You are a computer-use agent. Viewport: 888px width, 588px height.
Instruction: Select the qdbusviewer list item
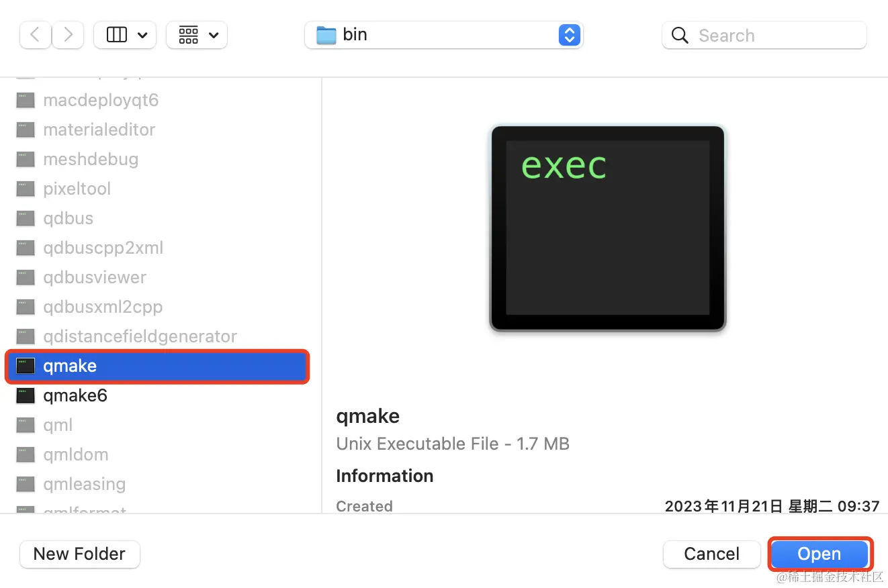click(157, 277)
